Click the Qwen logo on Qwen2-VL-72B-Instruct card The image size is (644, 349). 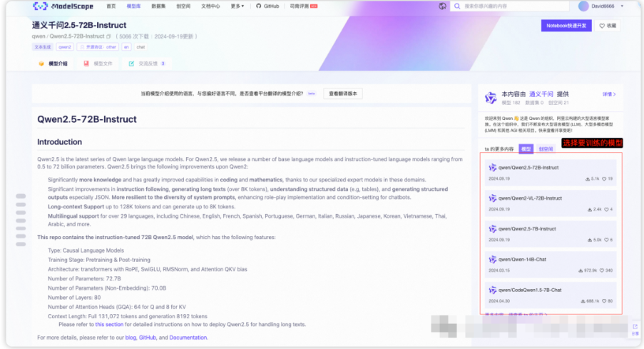pyautogui.click(x=492, y=198)
